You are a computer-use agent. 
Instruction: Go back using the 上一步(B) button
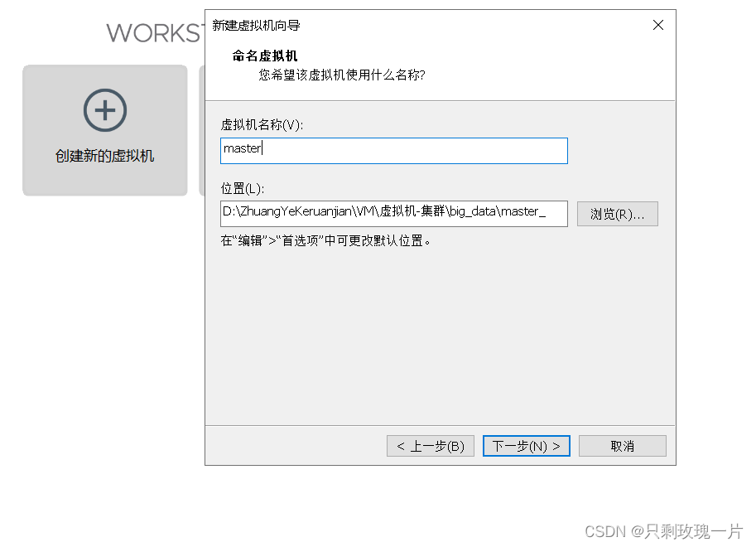click(430, 445)
